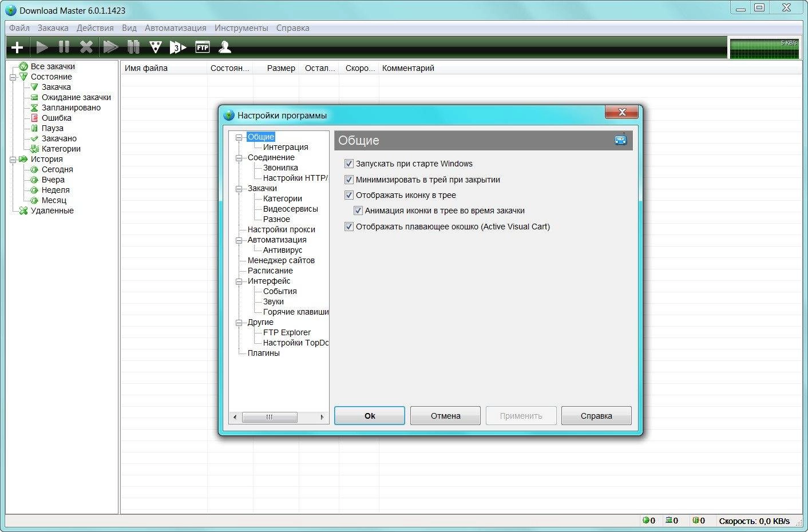Collapse the 'История' sidebar node
808x532 pixels.
tap(13, 160)
